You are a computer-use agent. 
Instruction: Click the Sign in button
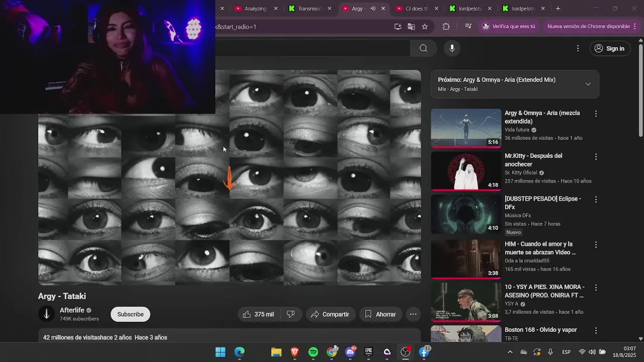coord(609,48)
